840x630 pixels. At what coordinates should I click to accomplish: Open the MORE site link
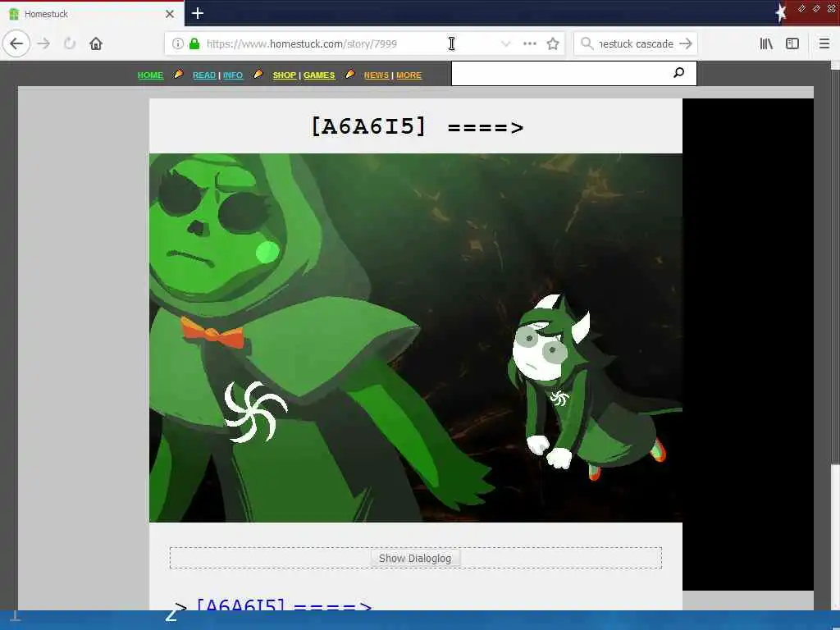409,75
